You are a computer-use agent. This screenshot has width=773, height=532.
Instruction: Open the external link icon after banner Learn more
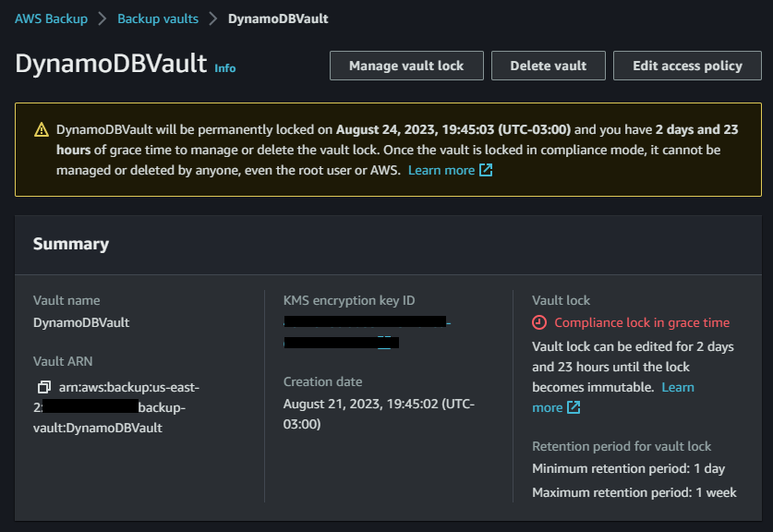coord(486,170)
